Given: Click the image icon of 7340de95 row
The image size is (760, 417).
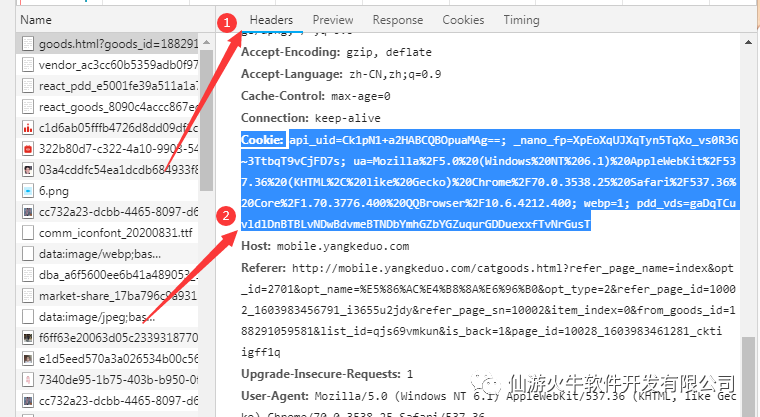Looking at the screenshot, I should (28, 380).
